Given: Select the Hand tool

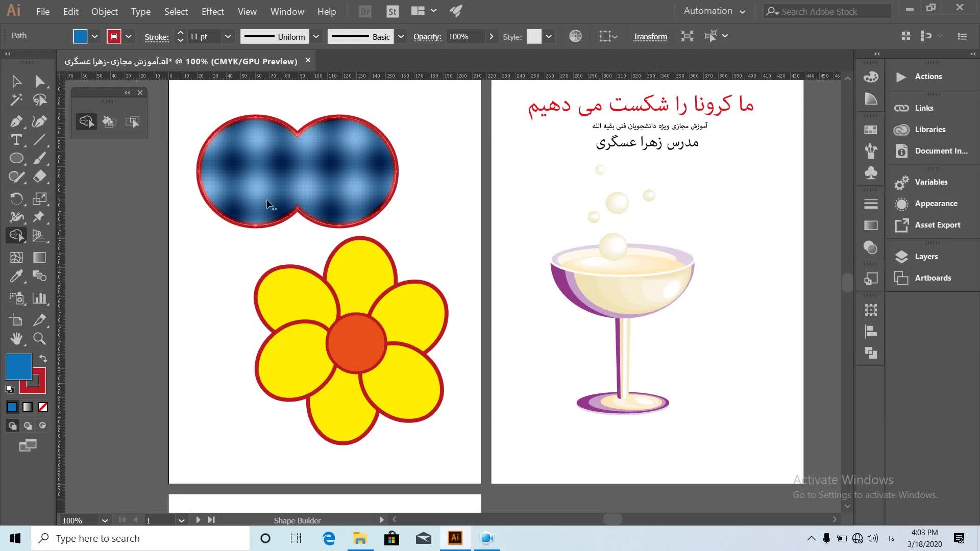Looking at the screenshot, I should 16,338.
